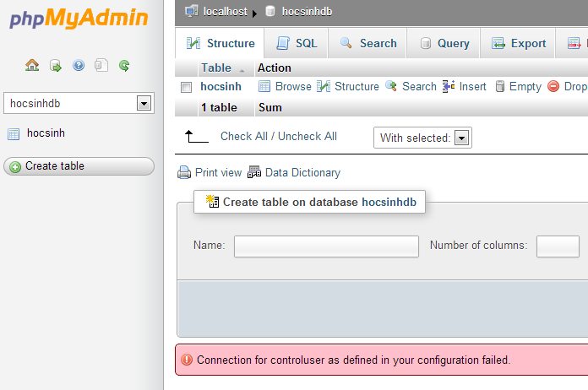Tick the checkbox for the hocsinh table
Viewport: 588px width, 390px height.
click(x=186, y=87)
